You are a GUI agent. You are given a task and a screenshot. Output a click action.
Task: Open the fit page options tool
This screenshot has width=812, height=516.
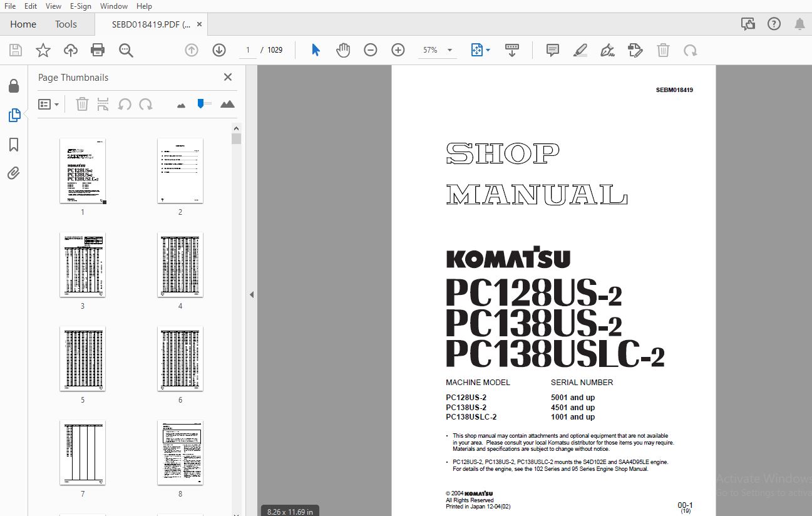click(x=476, y=50)
